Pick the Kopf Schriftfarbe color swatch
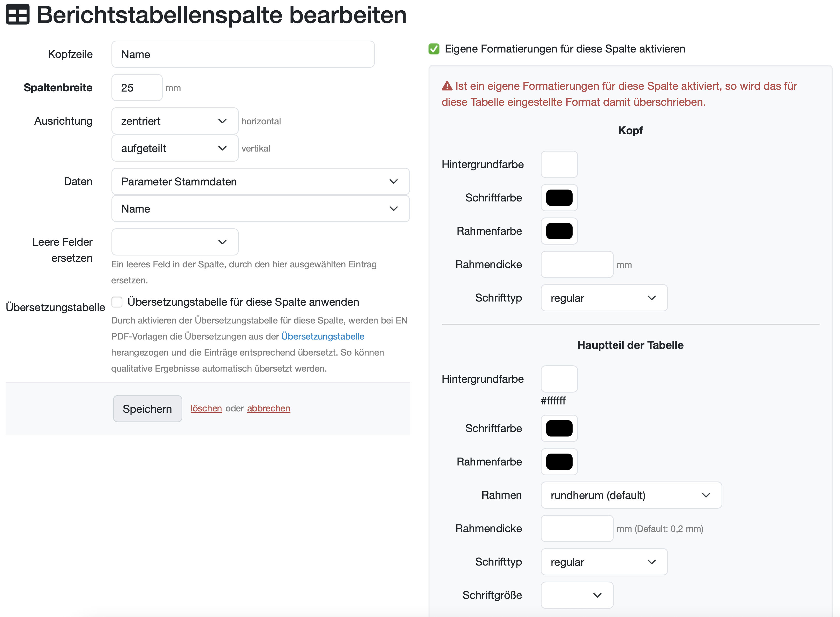840x617 pixels. pos(559,198)
